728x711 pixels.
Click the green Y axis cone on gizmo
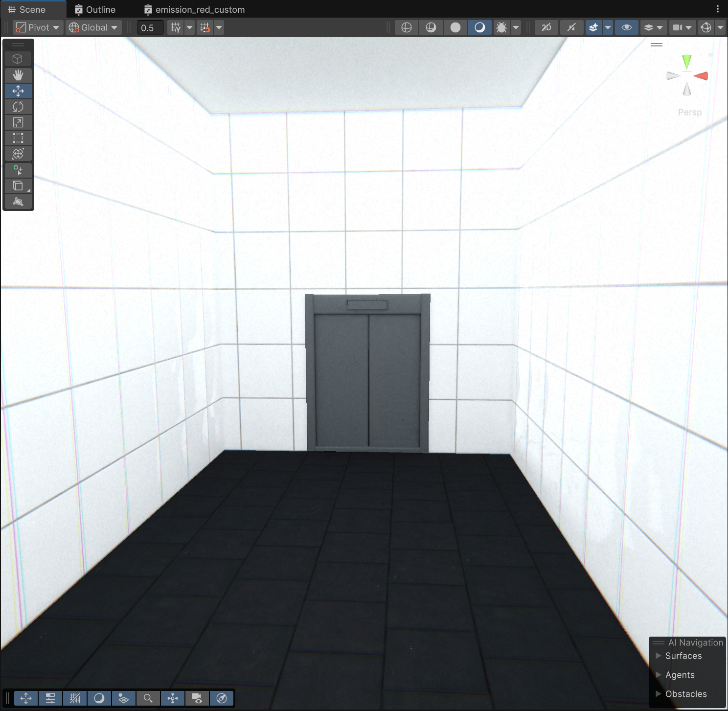687,61
